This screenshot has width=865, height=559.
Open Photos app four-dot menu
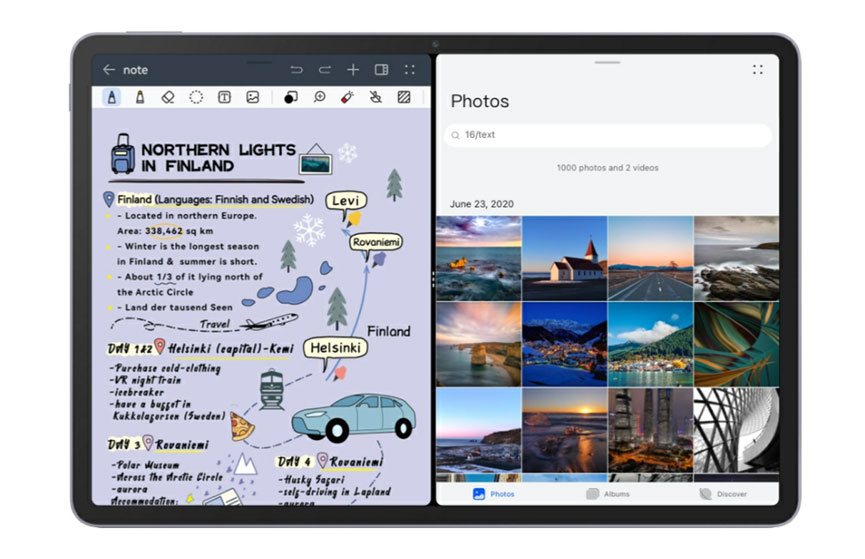click(x=757, y=70)
